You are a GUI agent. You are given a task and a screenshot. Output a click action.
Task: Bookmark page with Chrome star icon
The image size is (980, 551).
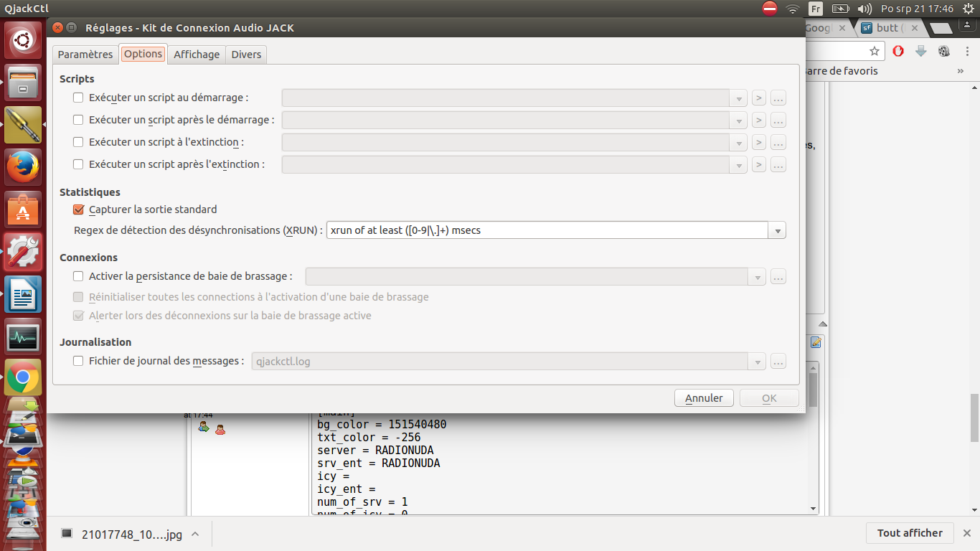click(875, 51)
